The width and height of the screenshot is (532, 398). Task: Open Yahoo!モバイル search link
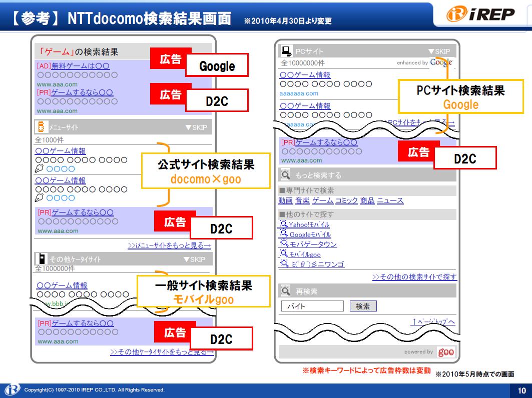[x=309, y=224]
